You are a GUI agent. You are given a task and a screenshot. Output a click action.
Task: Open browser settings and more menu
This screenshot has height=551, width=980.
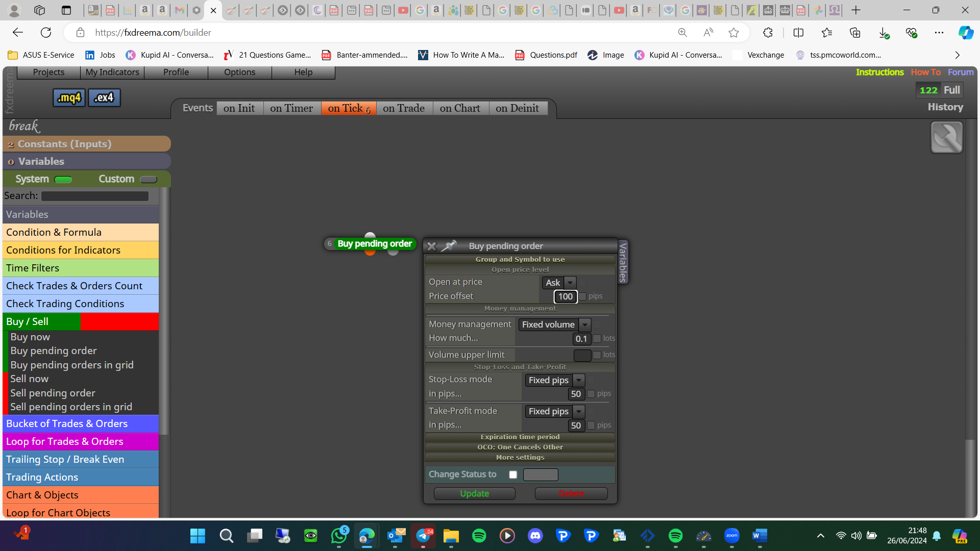pos(939,33)
